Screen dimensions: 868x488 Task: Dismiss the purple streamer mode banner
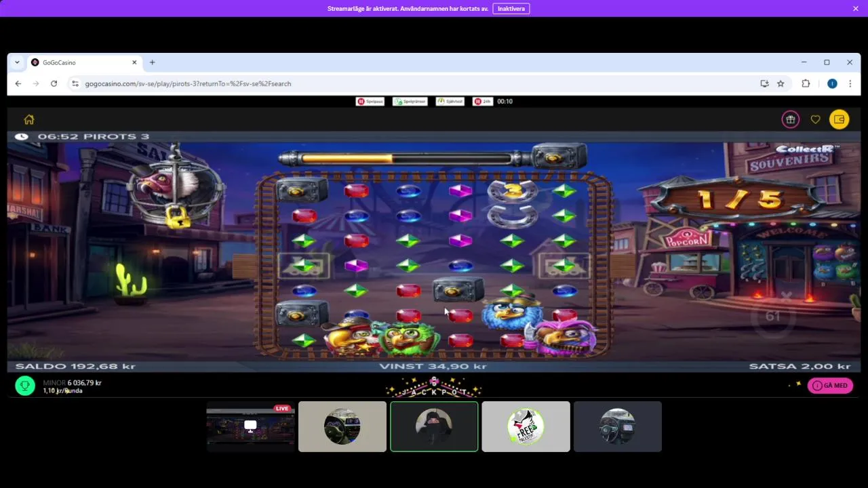tap(856, 9)
